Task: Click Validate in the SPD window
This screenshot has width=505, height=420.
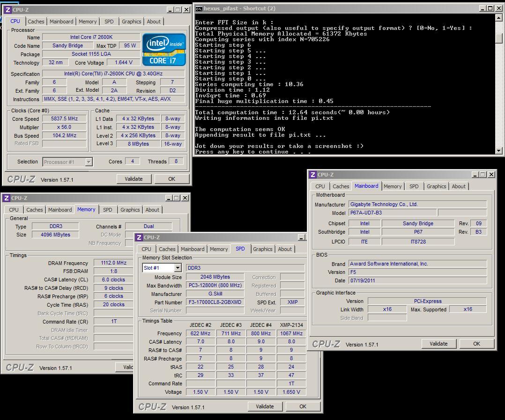Action: pos(265,406)
